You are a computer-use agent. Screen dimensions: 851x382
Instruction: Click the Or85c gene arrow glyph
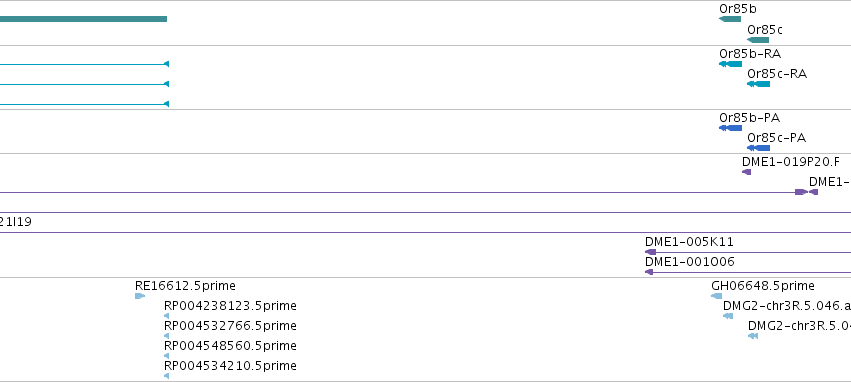coord(758,40)
